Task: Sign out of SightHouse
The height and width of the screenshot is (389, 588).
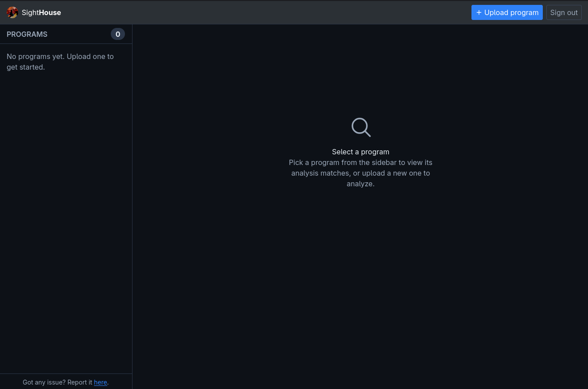Action: pyautogui.click(x=564, y=12)
